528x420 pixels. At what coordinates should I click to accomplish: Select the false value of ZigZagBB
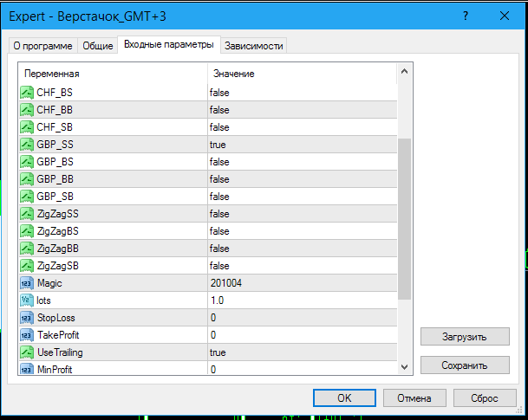tap(219, 249)
